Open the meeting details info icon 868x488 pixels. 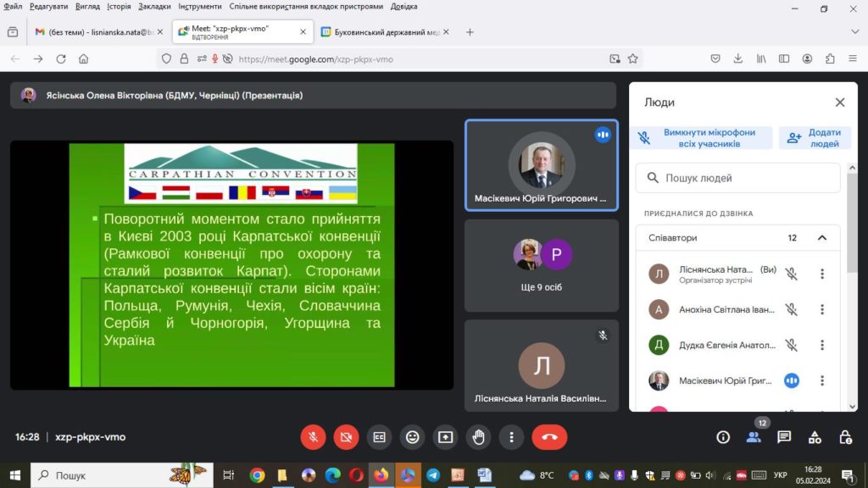(x=723, y=437)
